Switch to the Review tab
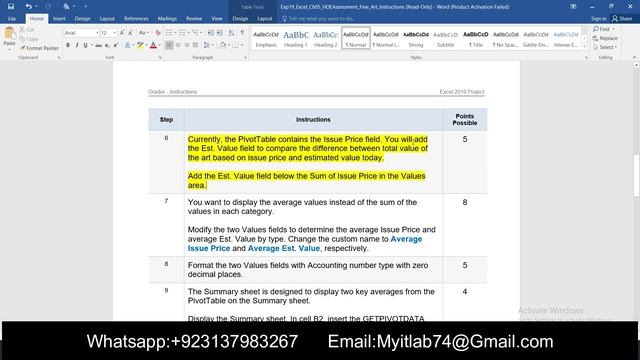 pyautogui.click(x=194, y=18)
